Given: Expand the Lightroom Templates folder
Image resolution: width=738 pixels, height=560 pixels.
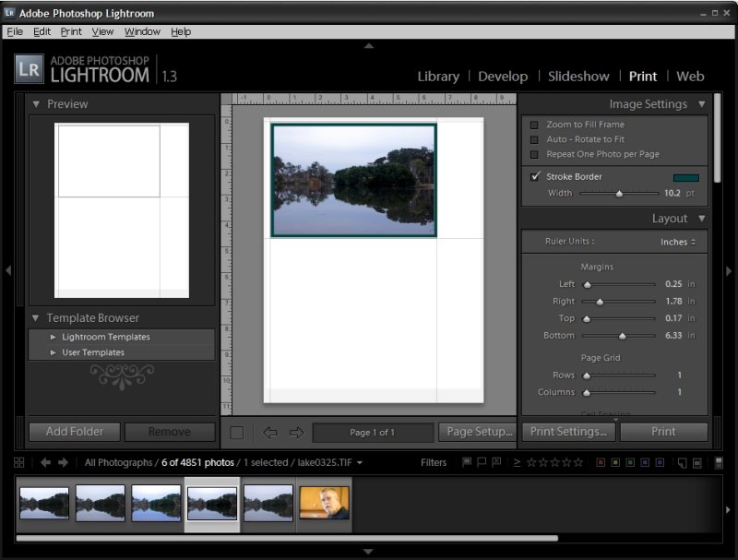Looking at the screenshot, I should coord(54,337).
